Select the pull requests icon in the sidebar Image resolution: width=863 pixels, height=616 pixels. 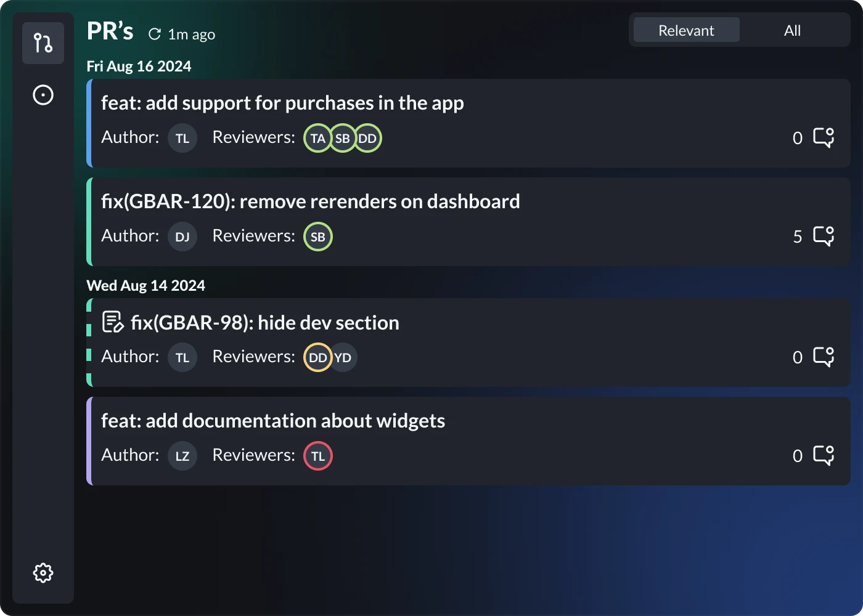[43, 43]
